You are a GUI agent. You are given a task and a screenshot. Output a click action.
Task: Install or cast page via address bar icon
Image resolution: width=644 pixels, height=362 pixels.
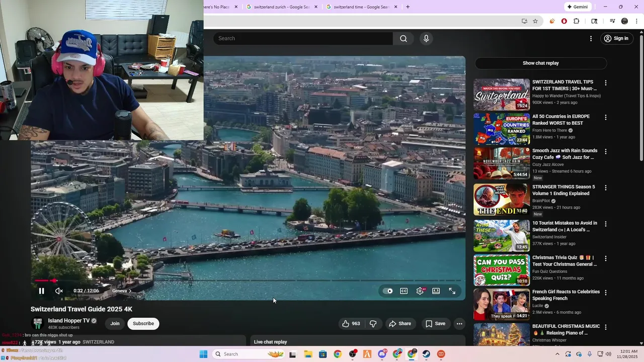[524, 21]
